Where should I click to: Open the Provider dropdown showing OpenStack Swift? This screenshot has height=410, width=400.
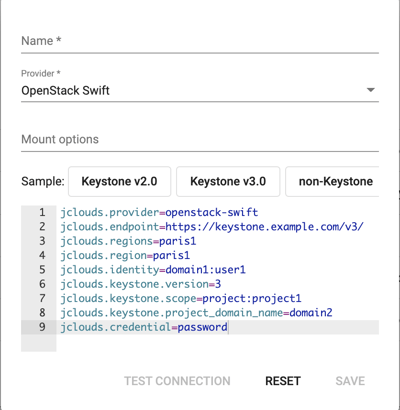coord(200,90)
